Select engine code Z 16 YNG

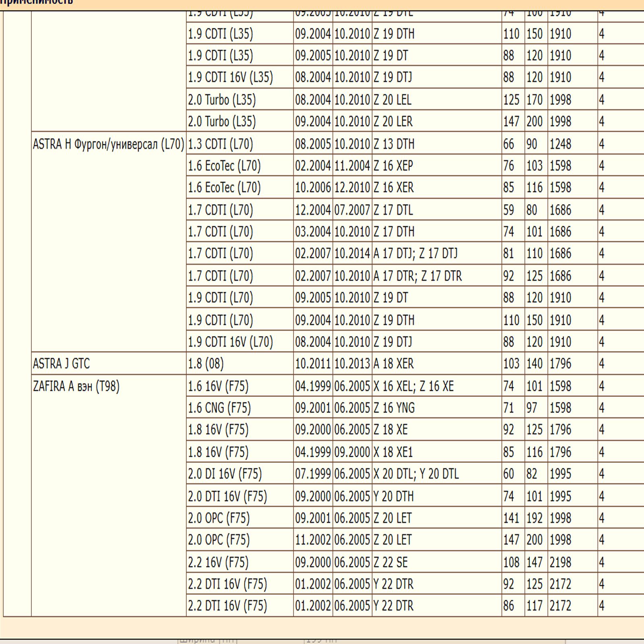(x=394, y=408)
